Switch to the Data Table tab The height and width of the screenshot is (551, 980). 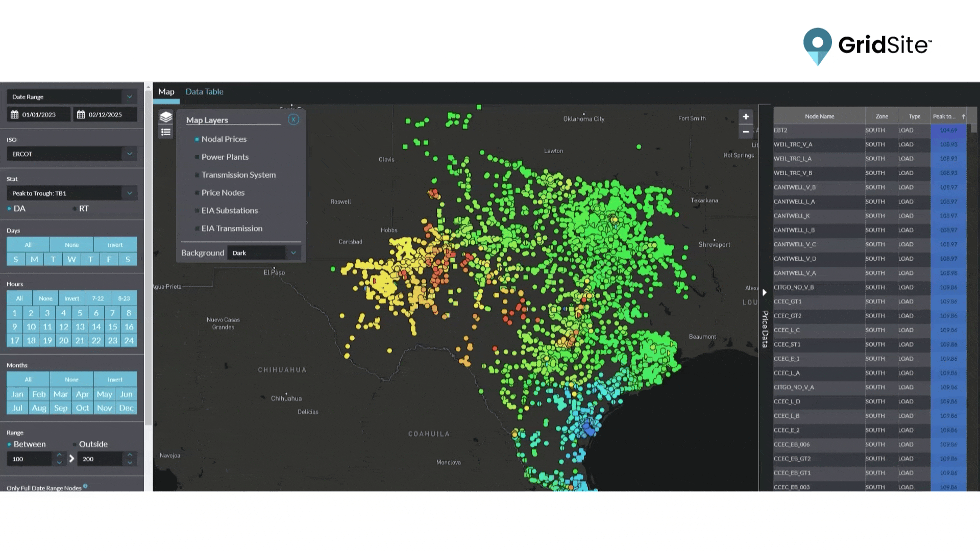pyautogui.click(x=204, y=92)
